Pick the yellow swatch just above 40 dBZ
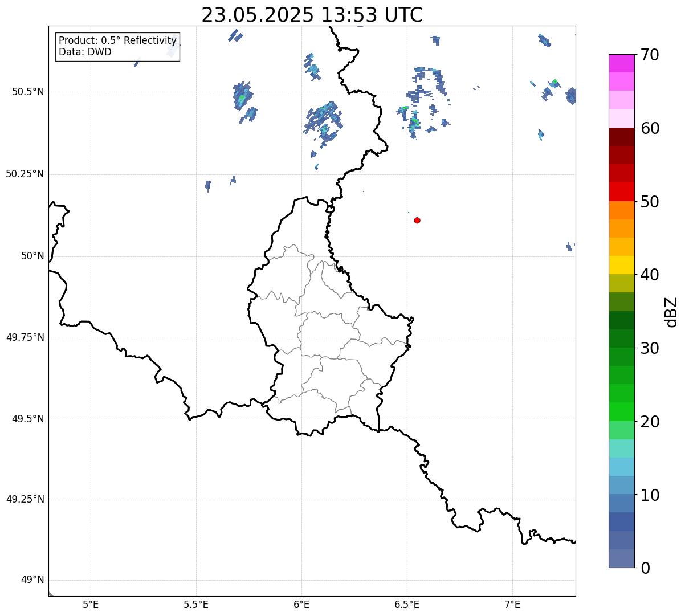 (622, 265)
